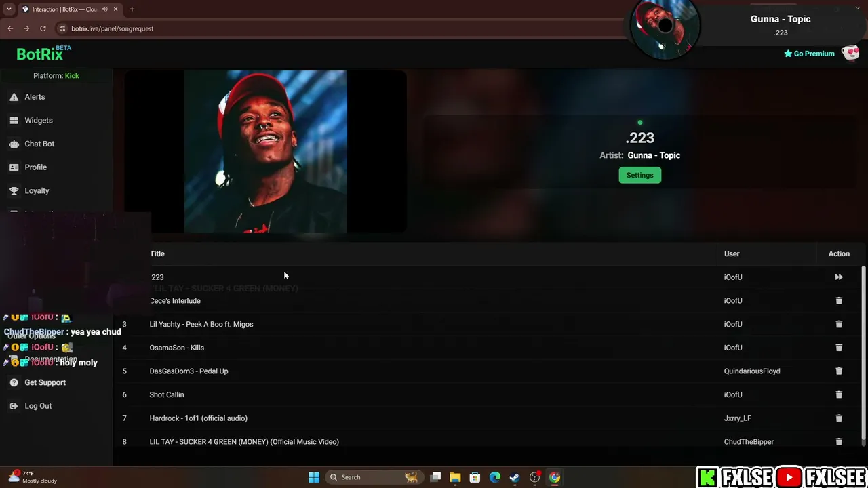
Task: Open the weather widget showing 74°F
Action: (32, 477)
